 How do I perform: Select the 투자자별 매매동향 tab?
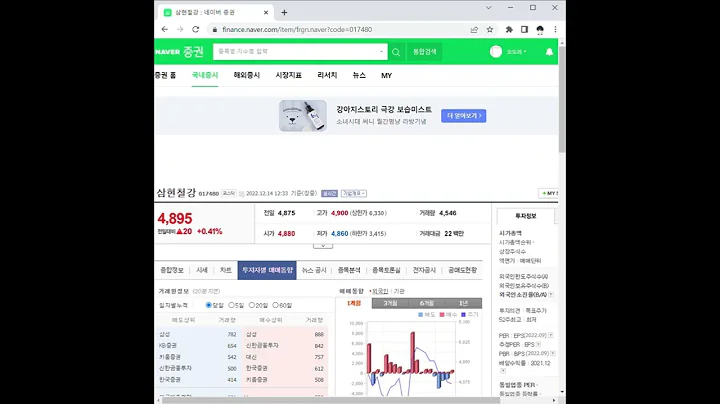point(267,270)
